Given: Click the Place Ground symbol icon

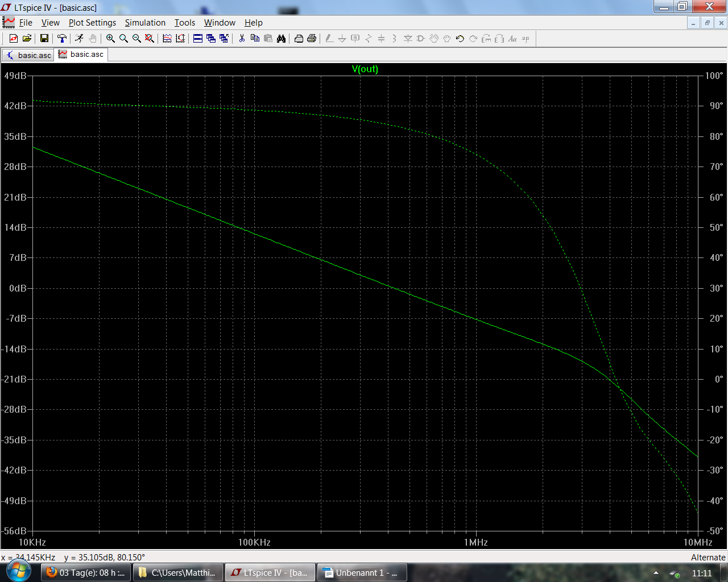Looking at the screenshot, I should [342, 39].
